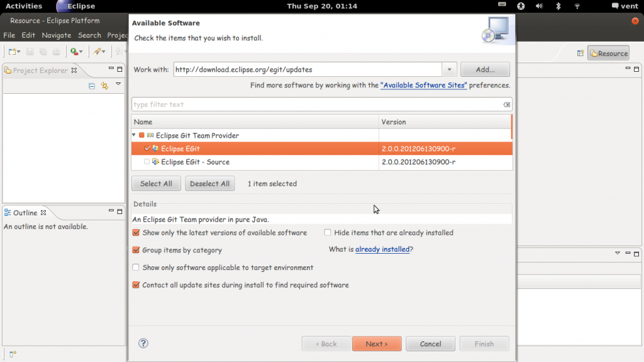The width and height of the screenshot is (644, 362).
Task: Toggle Contact all update sites checkbox
Action: [x=136, y=285]
